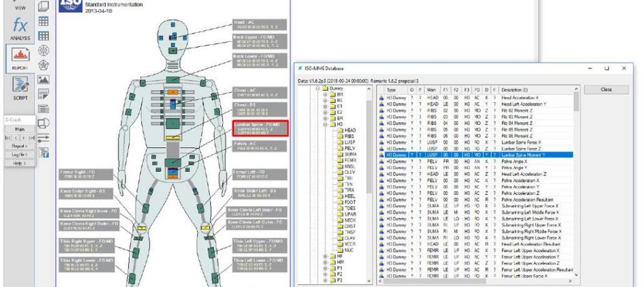Open the Log file > submenu

[x=20, y=155]
